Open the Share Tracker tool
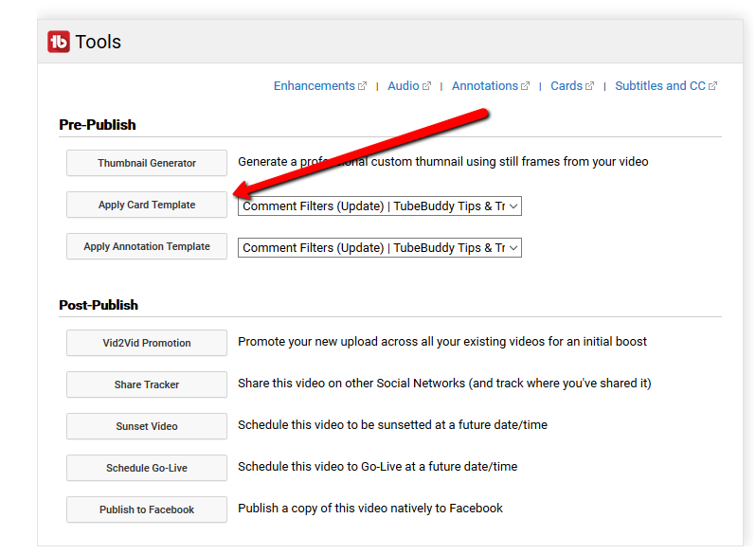 click(147, 384)
